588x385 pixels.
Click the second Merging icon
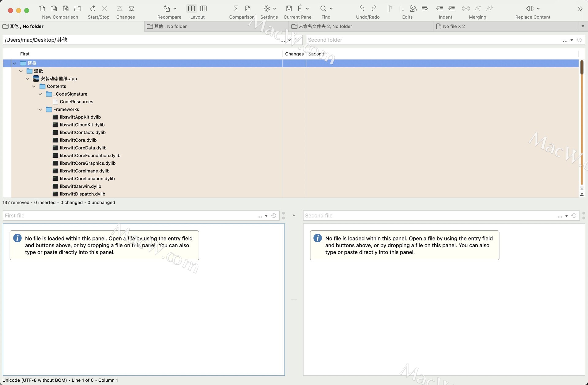tap(478, 9)
